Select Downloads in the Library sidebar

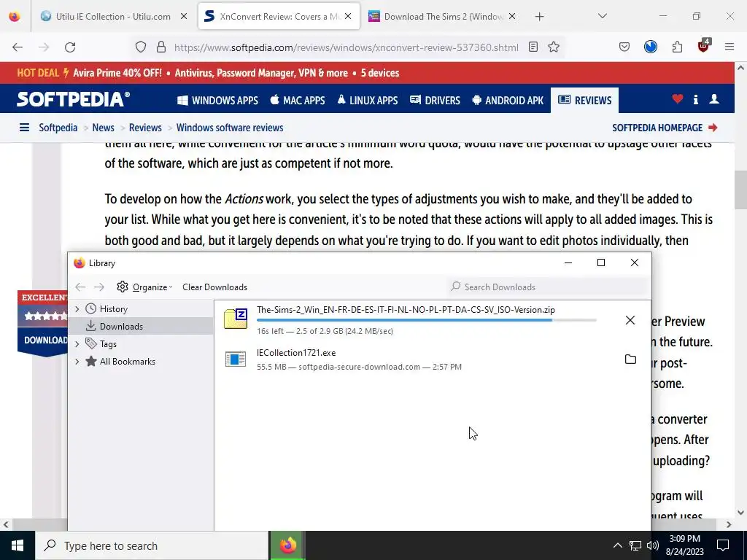(121, 326)
